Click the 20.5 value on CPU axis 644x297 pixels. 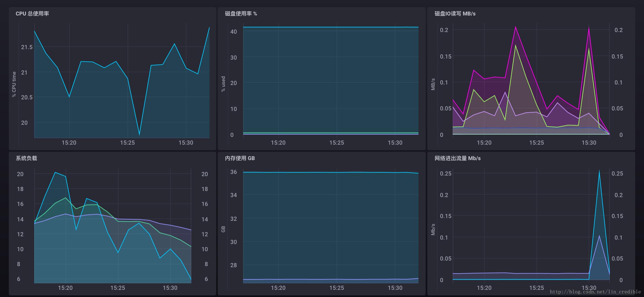tap(27, 97)
